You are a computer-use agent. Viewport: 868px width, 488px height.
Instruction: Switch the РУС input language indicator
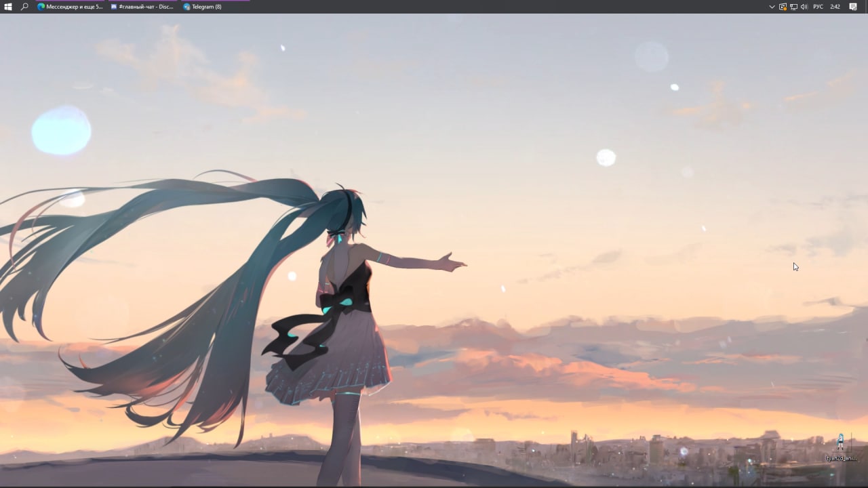click(818, 7)
